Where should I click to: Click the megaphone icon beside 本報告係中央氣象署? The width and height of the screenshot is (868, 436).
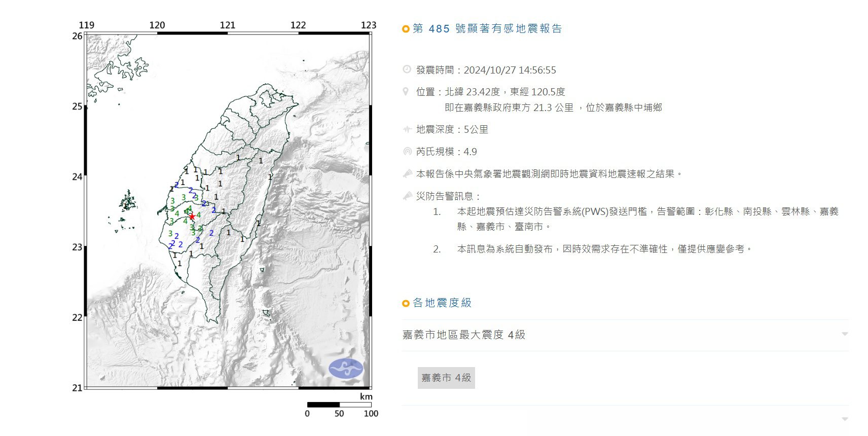pos(407,173)
